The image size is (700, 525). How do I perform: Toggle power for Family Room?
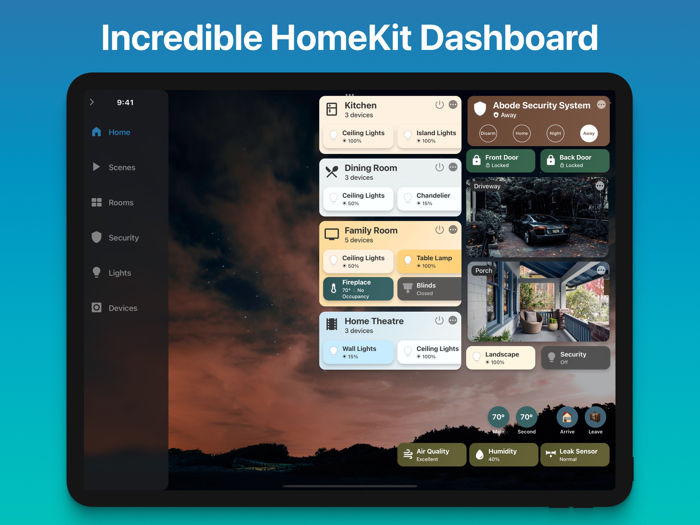(439, 230)
